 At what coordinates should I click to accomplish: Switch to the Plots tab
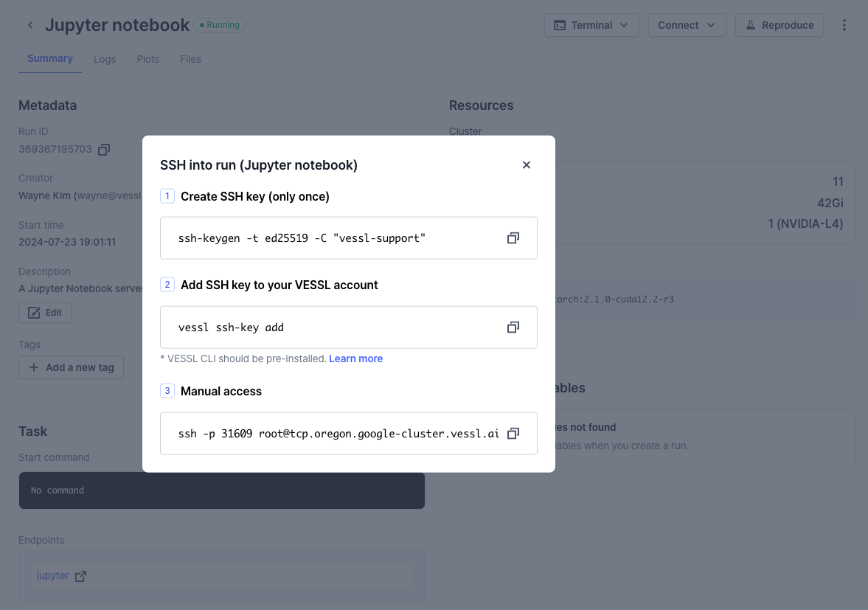[148, 59]
